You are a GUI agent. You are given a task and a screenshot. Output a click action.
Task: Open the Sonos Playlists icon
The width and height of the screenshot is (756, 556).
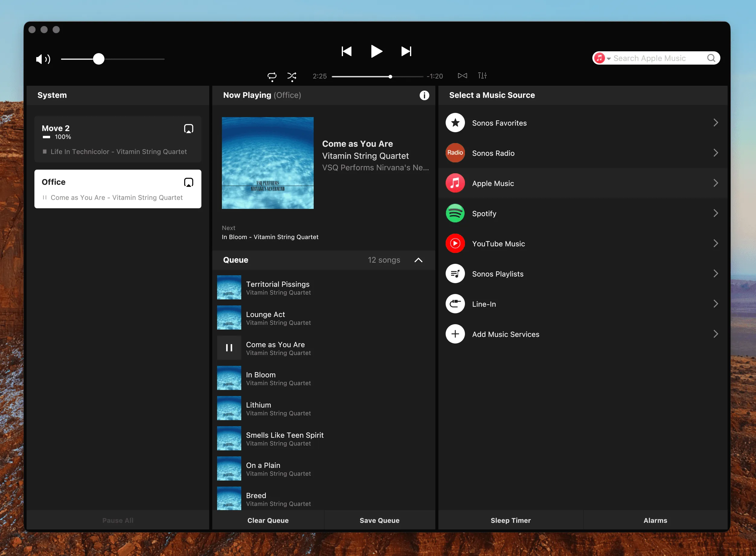tap(455, 274)
